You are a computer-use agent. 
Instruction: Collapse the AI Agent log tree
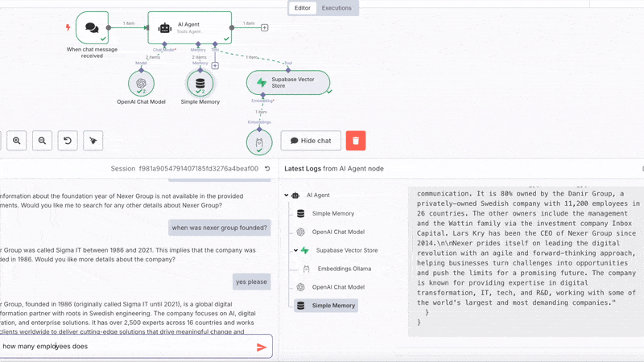(x=287, y=195)
